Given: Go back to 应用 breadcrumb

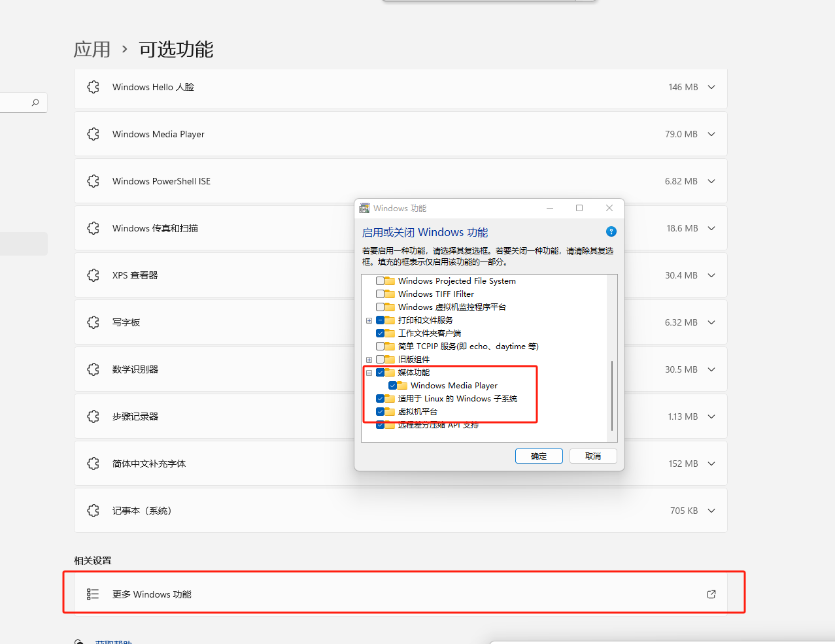Looking at the screenshot, I should pos(92,50).
